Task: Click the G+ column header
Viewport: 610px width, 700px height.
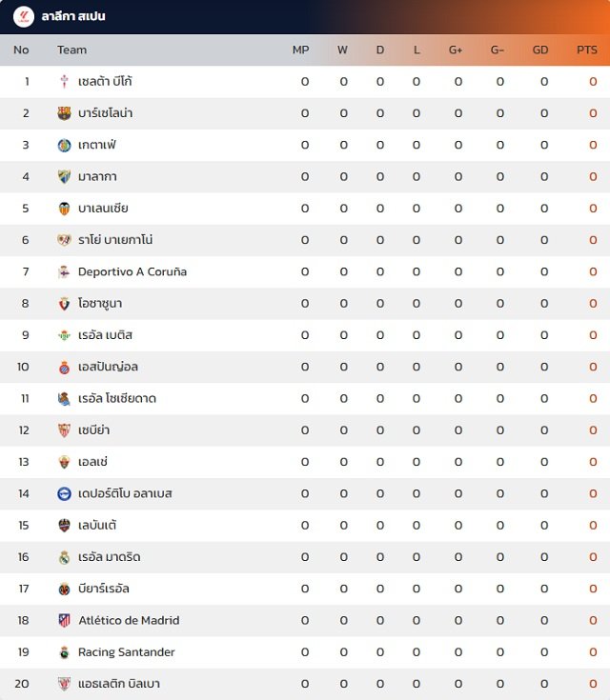Action: (x=456, y=50)
